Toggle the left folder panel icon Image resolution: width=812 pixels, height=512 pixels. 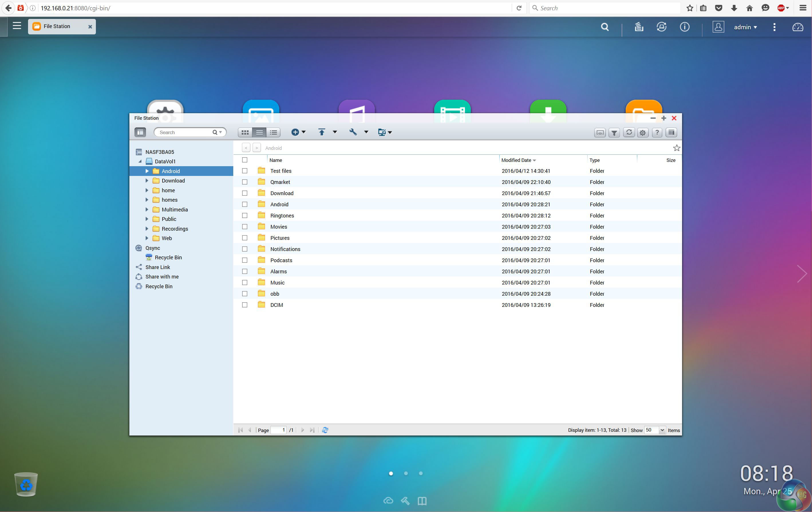(140, 132)
